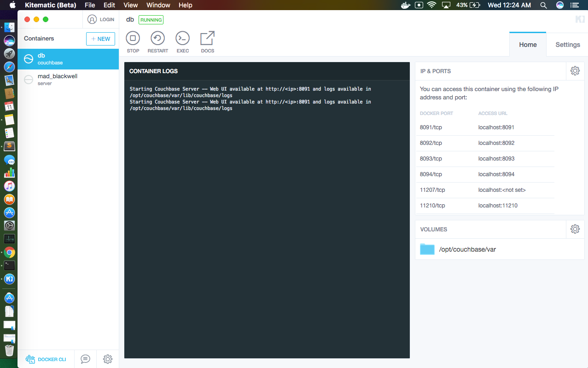Click the Kitematic logo
Viewport: 588px width, 368px height.
pyautogui.click(x=579, y=19)
